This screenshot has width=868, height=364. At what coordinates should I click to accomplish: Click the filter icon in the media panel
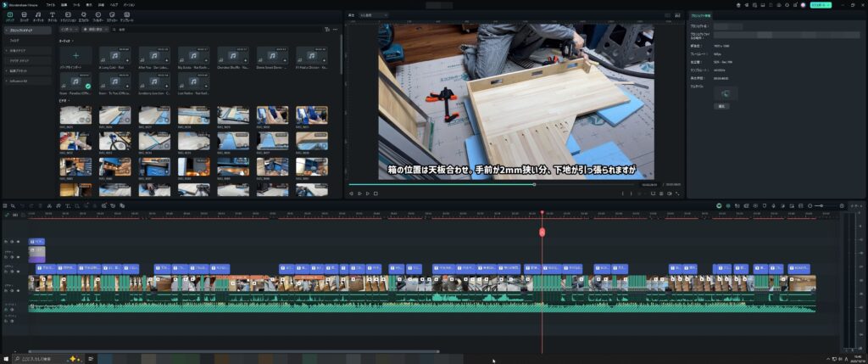click(x=325, y=30)
